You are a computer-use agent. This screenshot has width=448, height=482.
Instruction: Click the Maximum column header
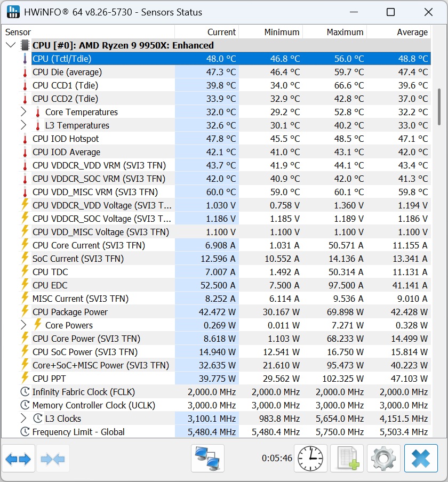coord(335,32)
